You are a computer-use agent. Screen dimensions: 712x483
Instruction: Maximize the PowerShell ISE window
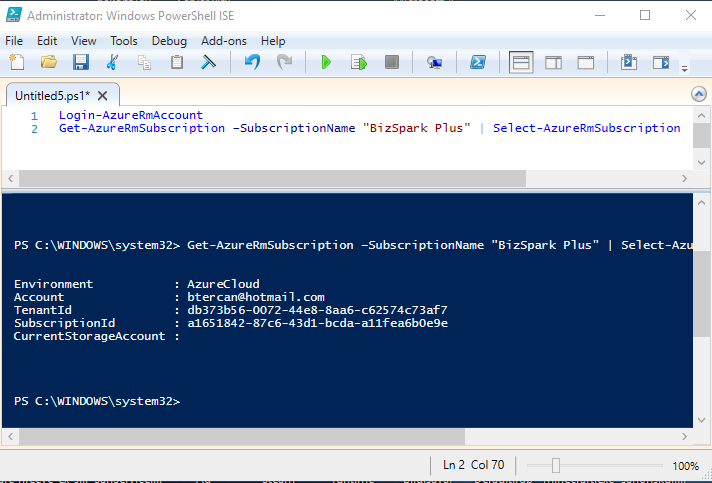[645, 15]
